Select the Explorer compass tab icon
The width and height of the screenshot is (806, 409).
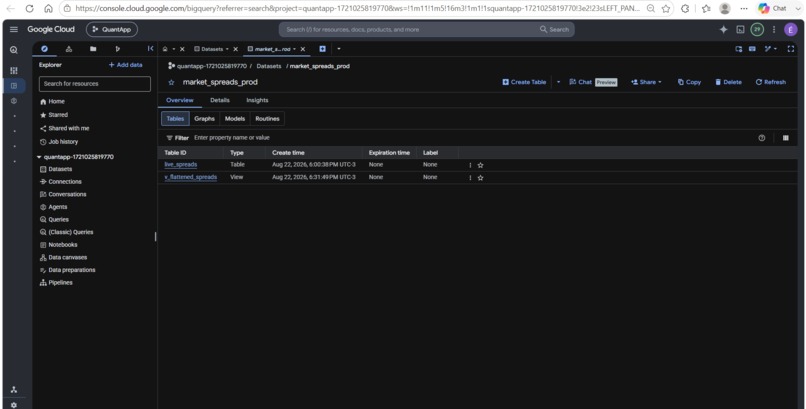(44, 49)
